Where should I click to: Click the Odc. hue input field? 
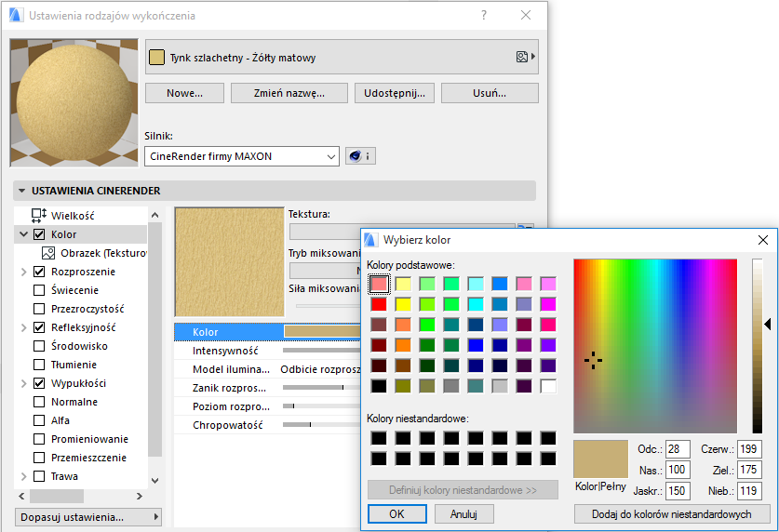[678, 449]
